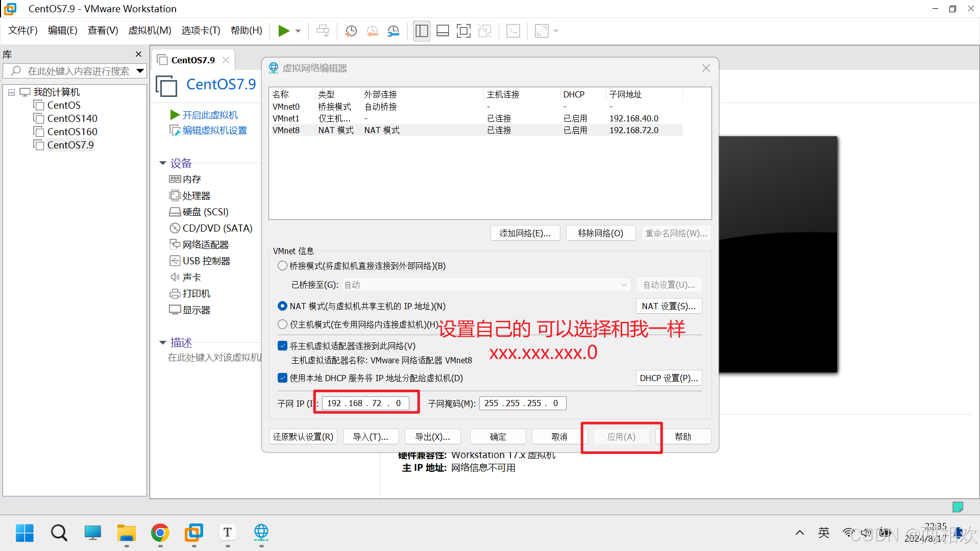
Task: Click the subnet IP input field
Action: click(365, 403)
